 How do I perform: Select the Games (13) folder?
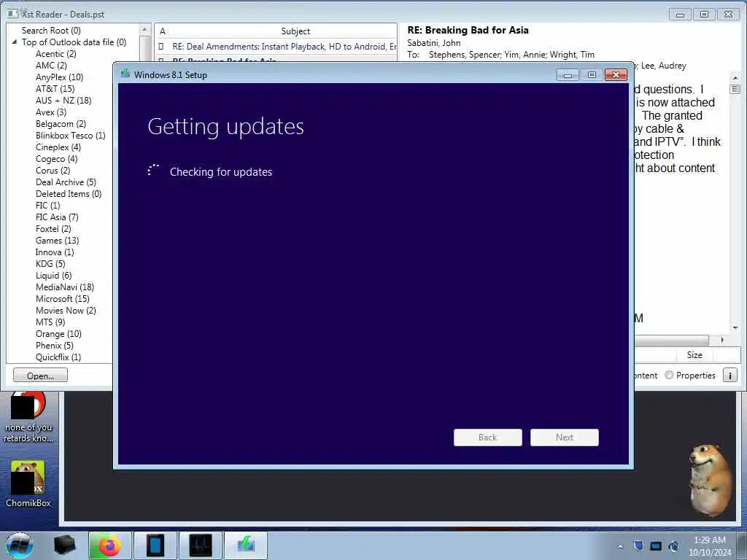pos(57,241)
